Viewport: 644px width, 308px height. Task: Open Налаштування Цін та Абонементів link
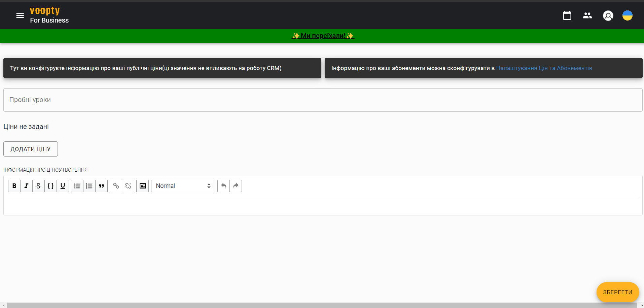coord(544,68)
